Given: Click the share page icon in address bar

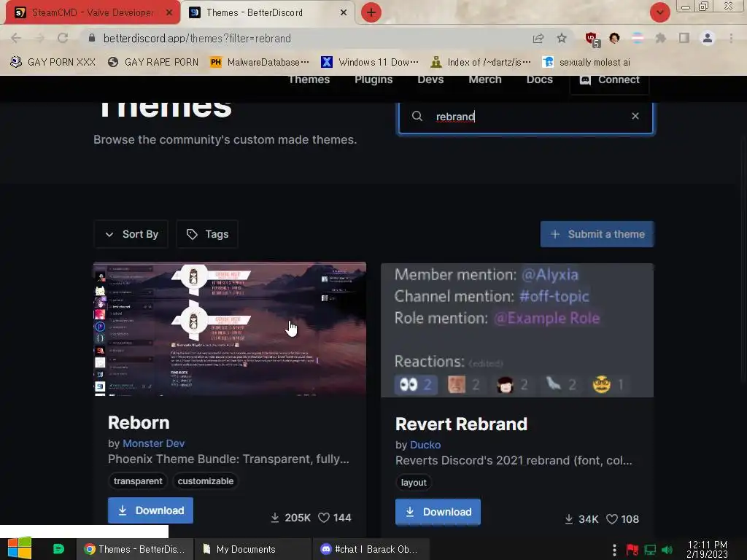Looking at the screenshot, I should (x=538, y=38).
